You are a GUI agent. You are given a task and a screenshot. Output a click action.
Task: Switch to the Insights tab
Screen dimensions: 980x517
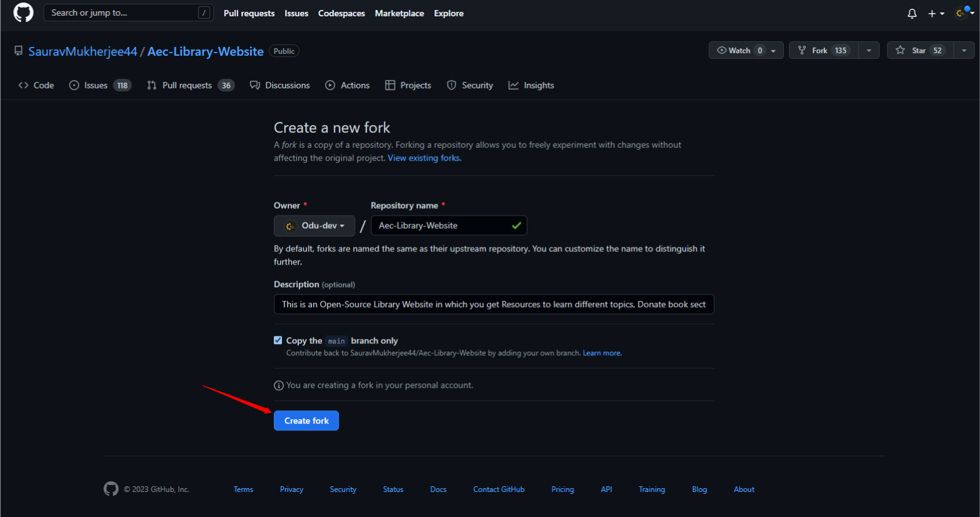pyautogui.click(x=531, y=85)
